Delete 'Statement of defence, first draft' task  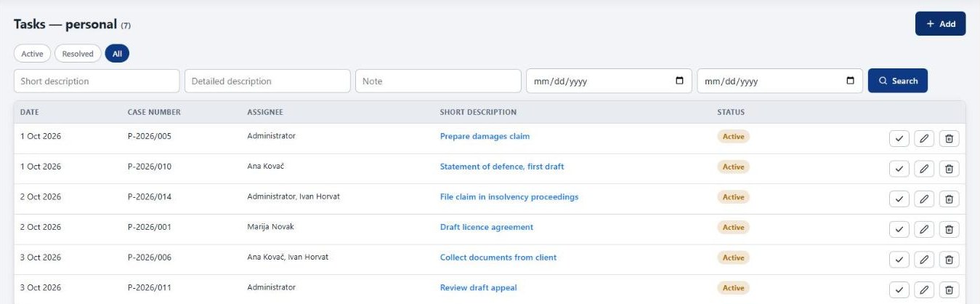click(x=949, y=169)
